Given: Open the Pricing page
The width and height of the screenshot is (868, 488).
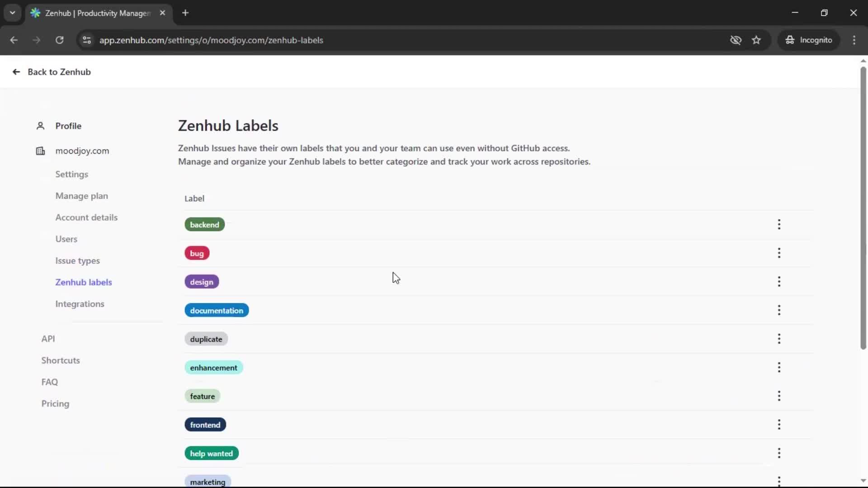Looking at the screenshot, I should 55,404.
